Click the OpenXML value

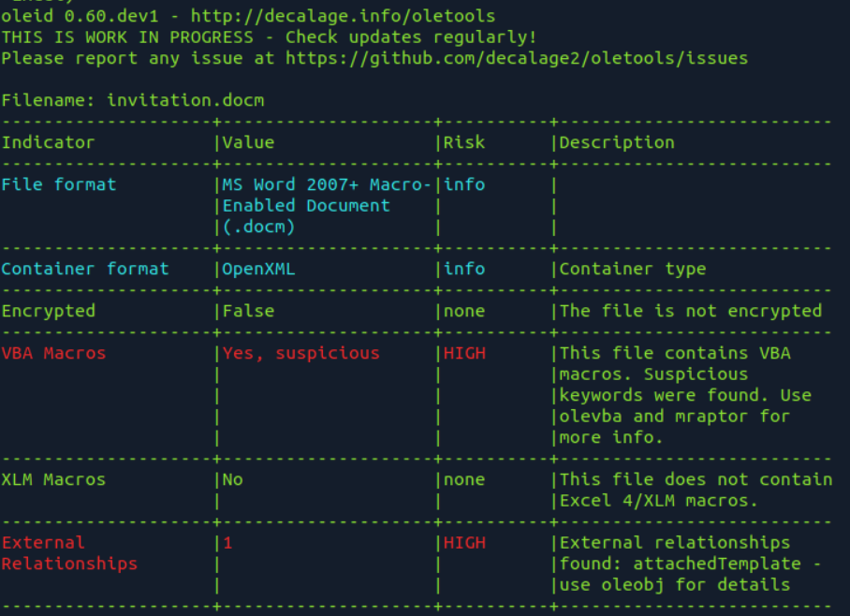[x=258, y=269]
